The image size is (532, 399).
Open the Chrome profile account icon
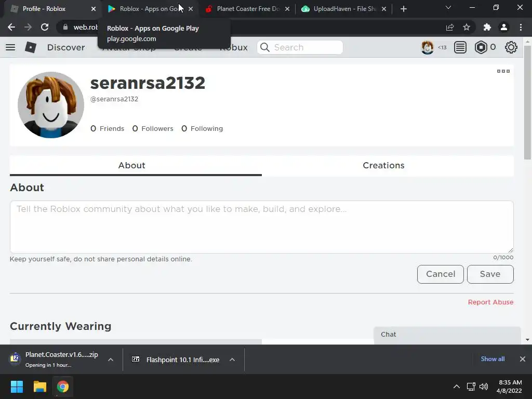(x=504, y=27)
